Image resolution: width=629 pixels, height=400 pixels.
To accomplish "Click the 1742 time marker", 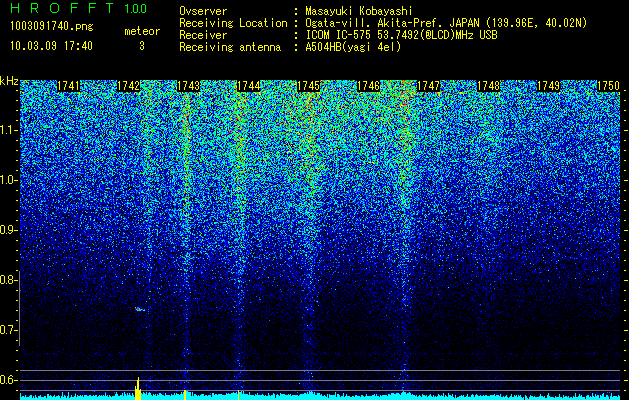I will pos(128,86).
